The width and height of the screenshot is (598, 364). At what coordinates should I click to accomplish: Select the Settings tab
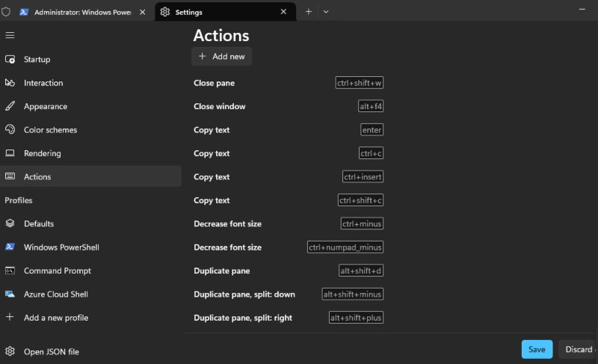coord(225,12)
